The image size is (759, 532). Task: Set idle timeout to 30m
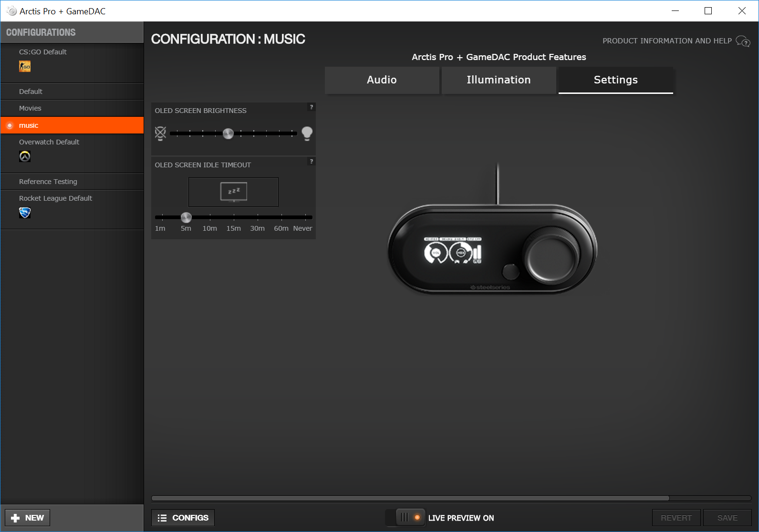click(258, 228)
